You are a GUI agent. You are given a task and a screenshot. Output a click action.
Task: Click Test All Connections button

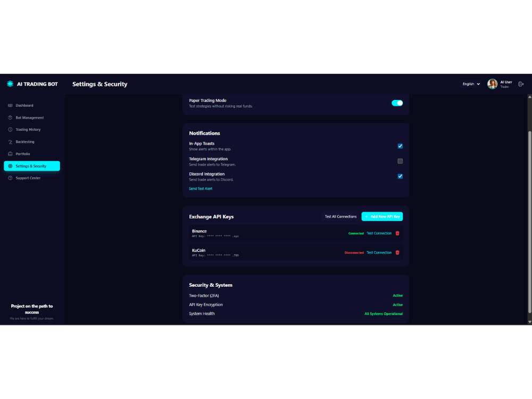point(340,217)
